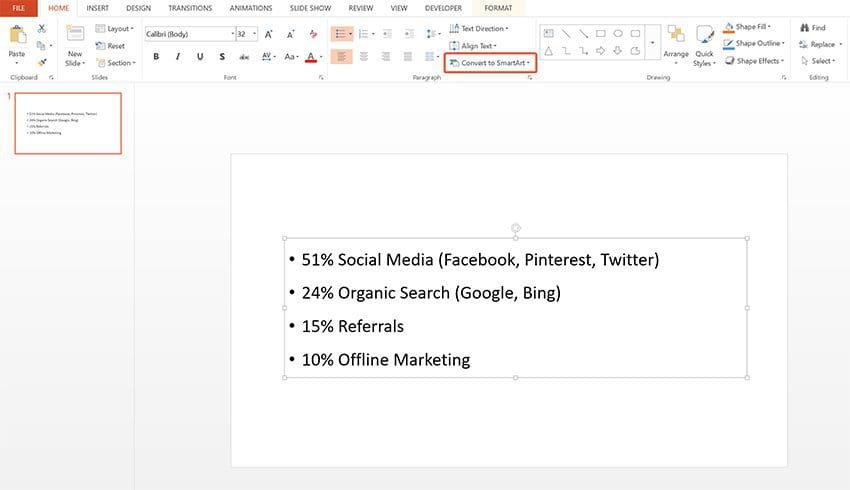Click the Clear All Formatting icon
This screenshot has height=490, width=850.
pos(310,34)
